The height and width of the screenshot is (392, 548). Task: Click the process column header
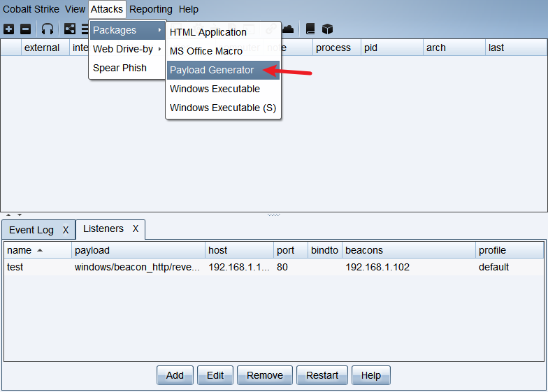coord(337,48)
